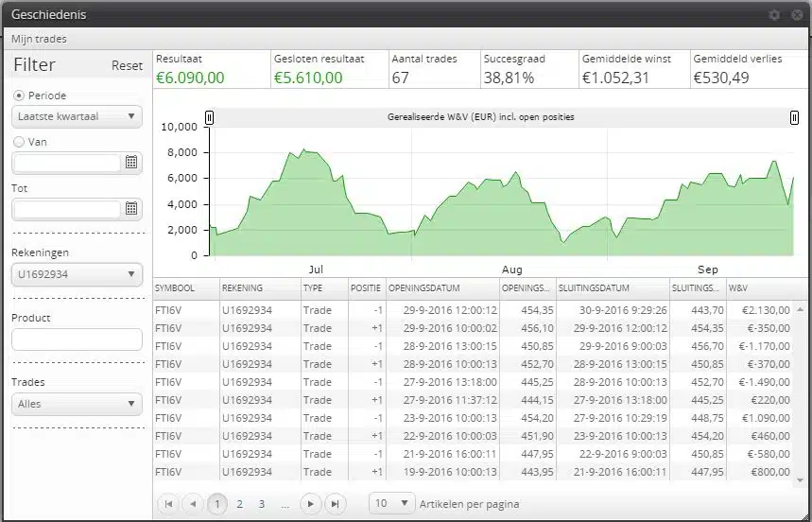
Task: Go to previous page of trades
Action: [192, 504]
